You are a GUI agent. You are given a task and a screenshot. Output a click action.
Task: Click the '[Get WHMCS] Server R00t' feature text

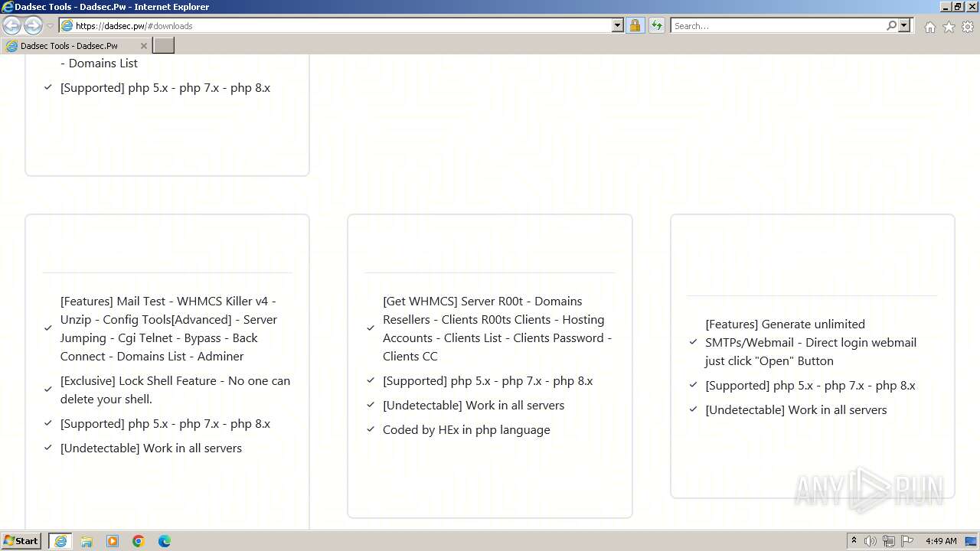tap(497, 328)
